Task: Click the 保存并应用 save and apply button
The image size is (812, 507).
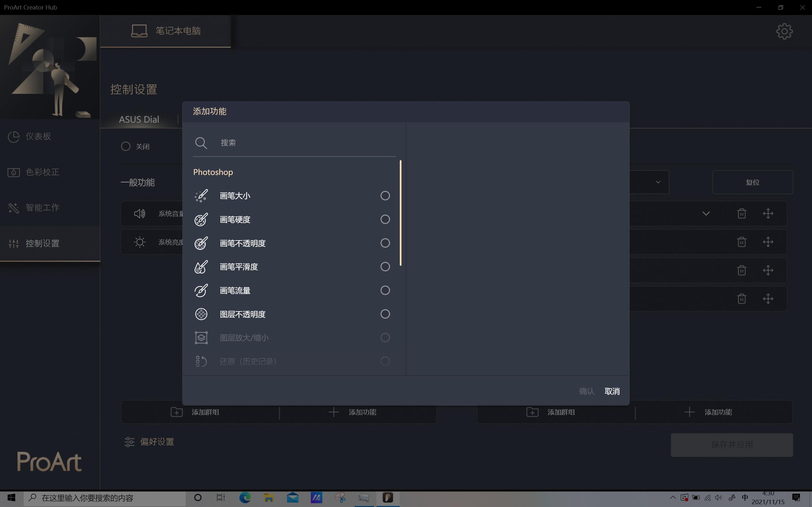Action: 731,445
